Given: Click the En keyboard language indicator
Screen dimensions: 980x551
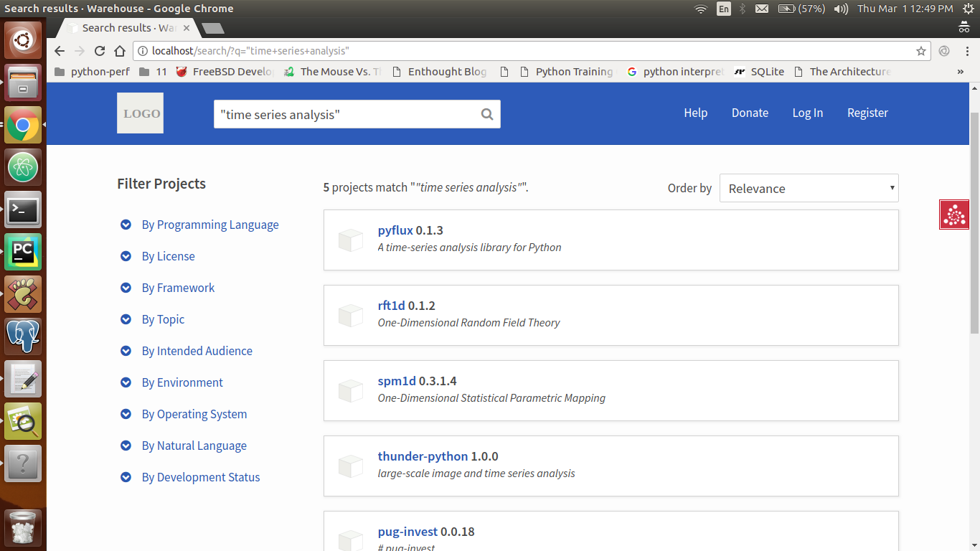Looking at the screenshot, I should pos(723,9).
